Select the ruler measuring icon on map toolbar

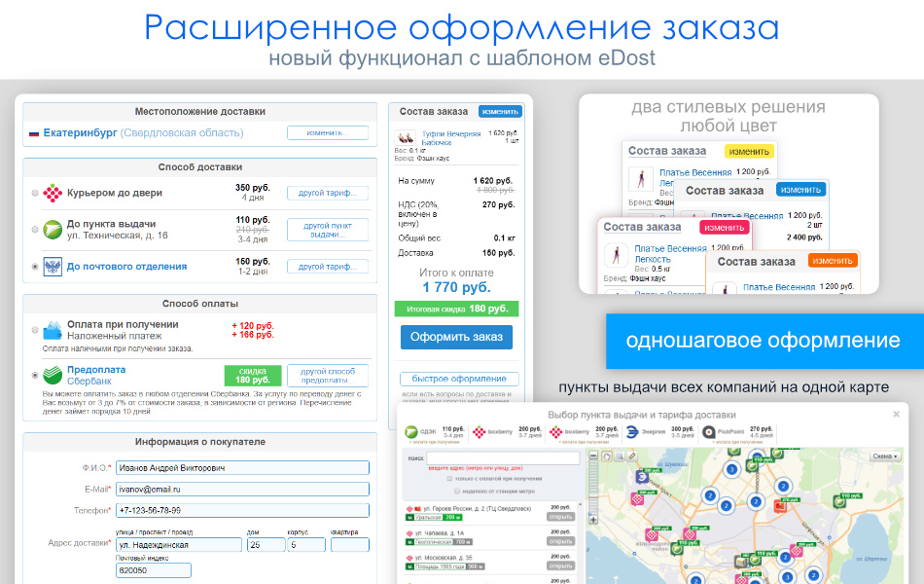(x=631, y=456)
